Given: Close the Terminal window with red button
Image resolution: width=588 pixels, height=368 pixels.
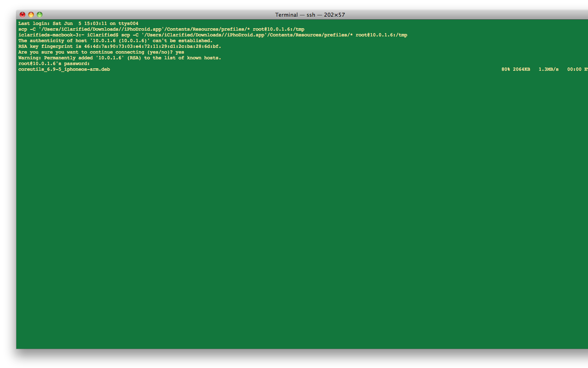Looking at the screenshot, I should [x=22, y=15].
